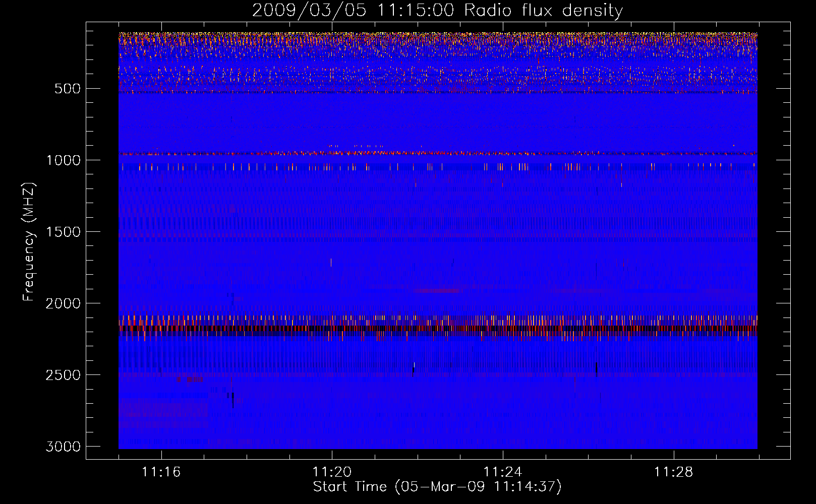Screen dimensions: 816x504
Task: Click the 'Start Time (05-Mar-09 11:14:37)' label
Action: click(x=437, y=486)
